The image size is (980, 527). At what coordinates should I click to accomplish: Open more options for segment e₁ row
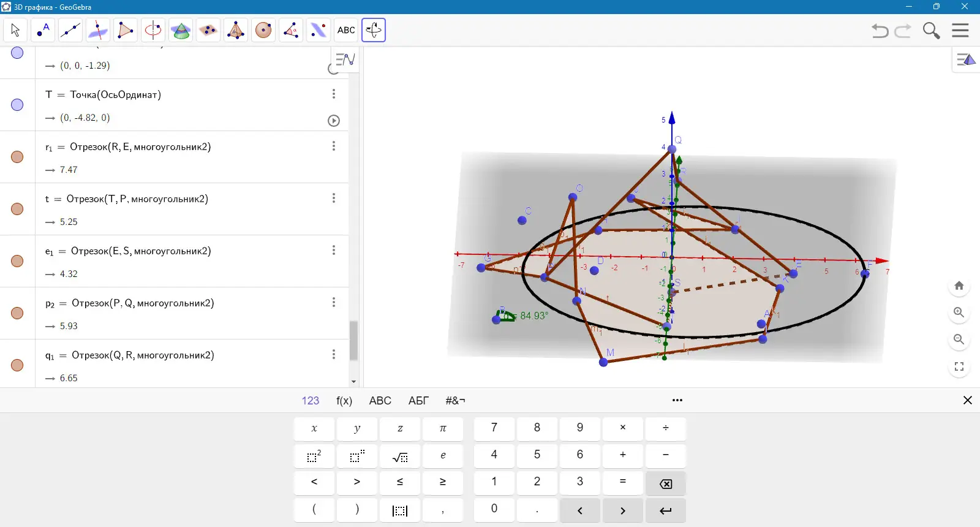(x=334, y=250)
